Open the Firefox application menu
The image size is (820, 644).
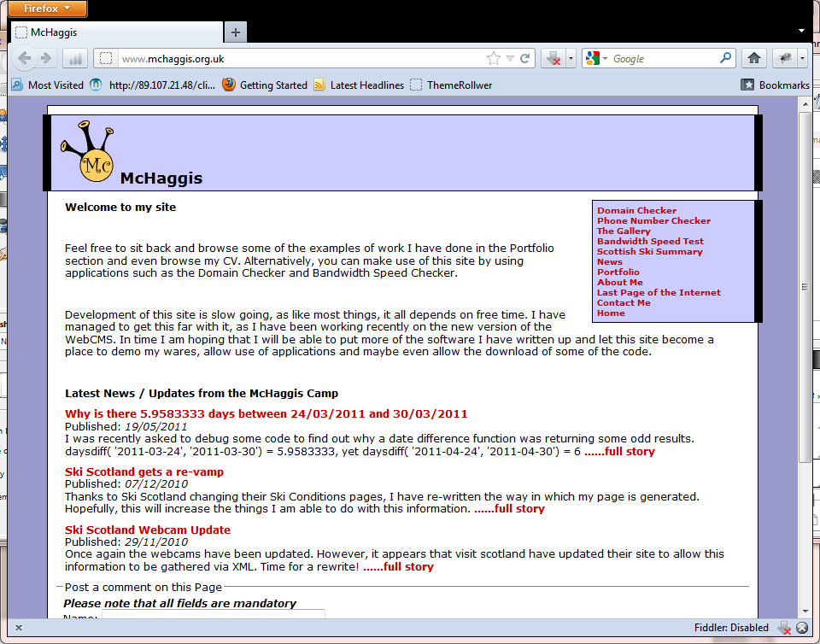click(47, 9)
